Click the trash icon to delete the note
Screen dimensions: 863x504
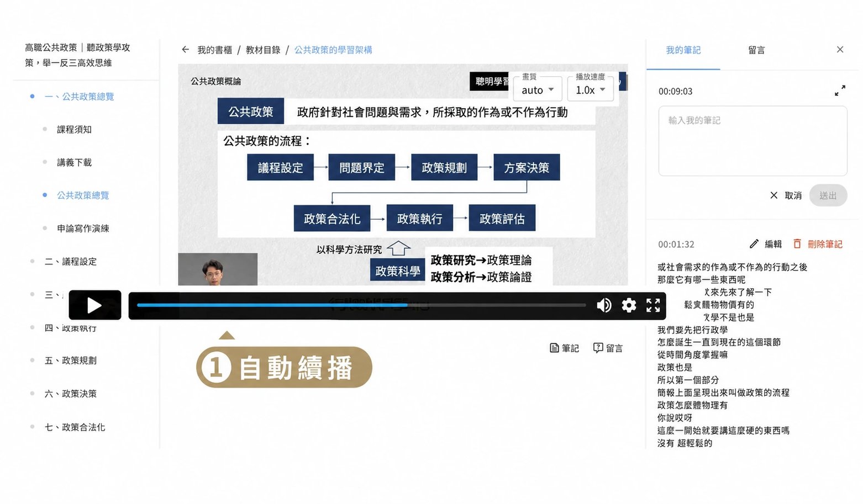(x=797, y=244)
